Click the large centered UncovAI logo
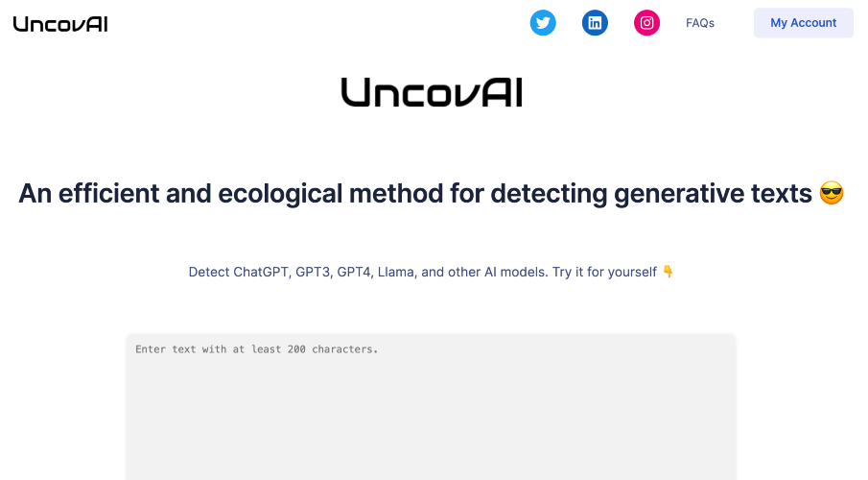868x480 pixels. (432, 92)
